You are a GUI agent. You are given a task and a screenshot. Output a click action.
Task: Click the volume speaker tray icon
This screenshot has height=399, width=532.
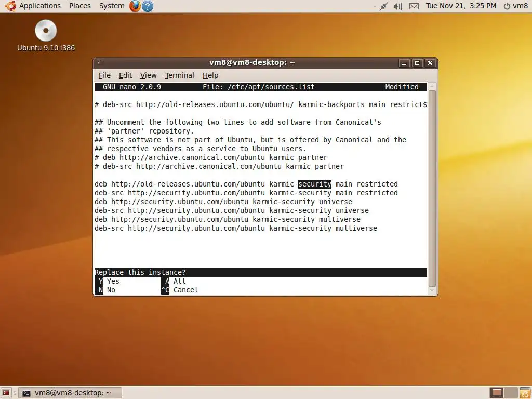[397, 6]
